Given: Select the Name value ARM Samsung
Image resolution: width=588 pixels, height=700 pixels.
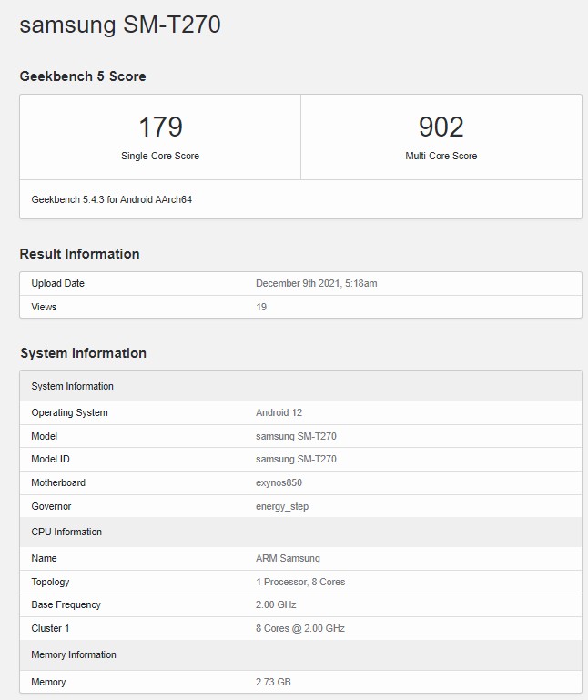Looking at the screenshot, I should [x=288, y=558].
